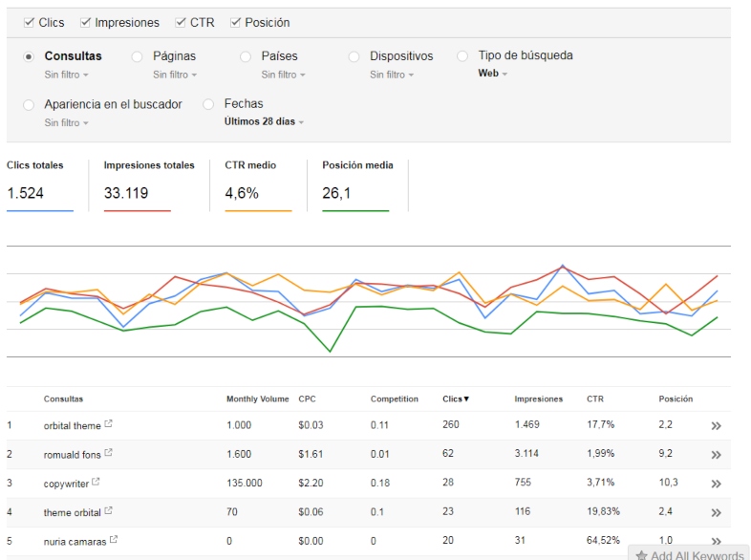
Task: Open the copywriter query
Action: coord(66,484)
